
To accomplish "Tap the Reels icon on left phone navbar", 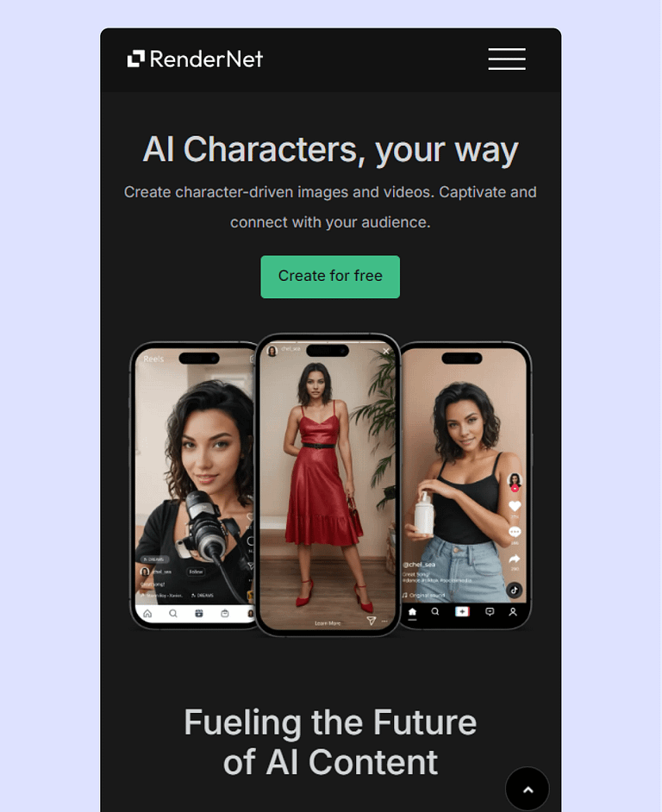I will [x=199, y=613].
